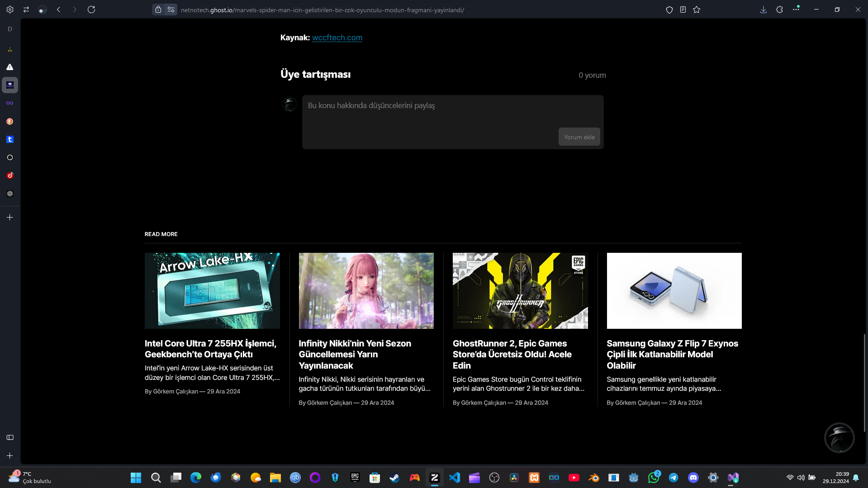Select the 'D' workspace in the sidebar
Image resolution: width=868 pixels, height=488 pixels.
click(10, 29)
